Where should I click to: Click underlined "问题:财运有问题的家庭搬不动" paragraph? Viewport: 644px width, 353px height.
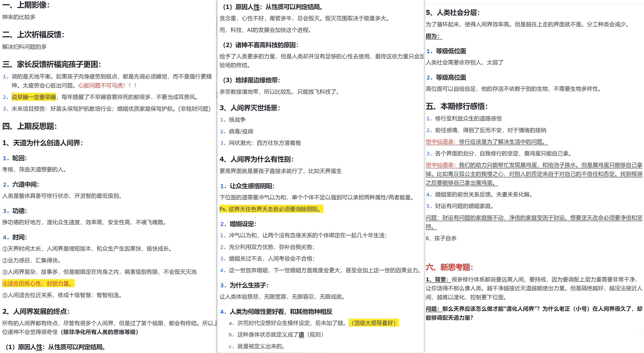pyautogui.click(x=534, y=222)
